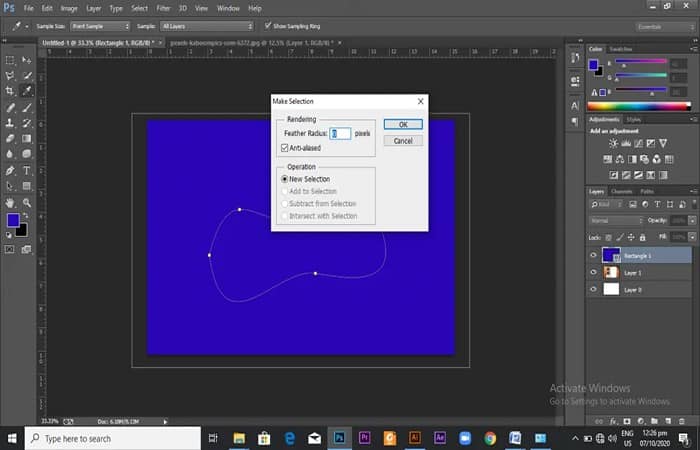Select the Horizontal Type tool
700x450 pixels.
[x=27, y=170]
